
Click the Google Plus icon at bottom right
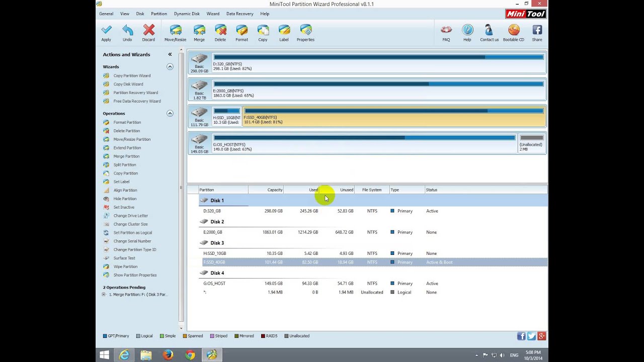(x=541, y=336)
